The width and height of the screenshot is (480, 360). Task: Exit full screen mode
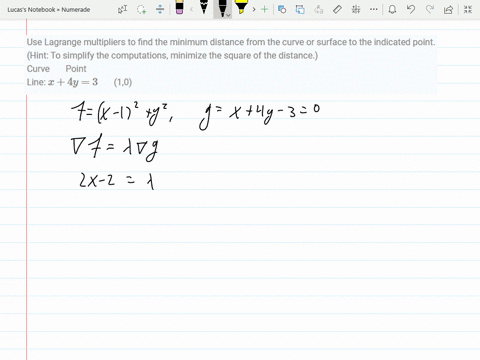pyautogui.click(x=468, y=9)
